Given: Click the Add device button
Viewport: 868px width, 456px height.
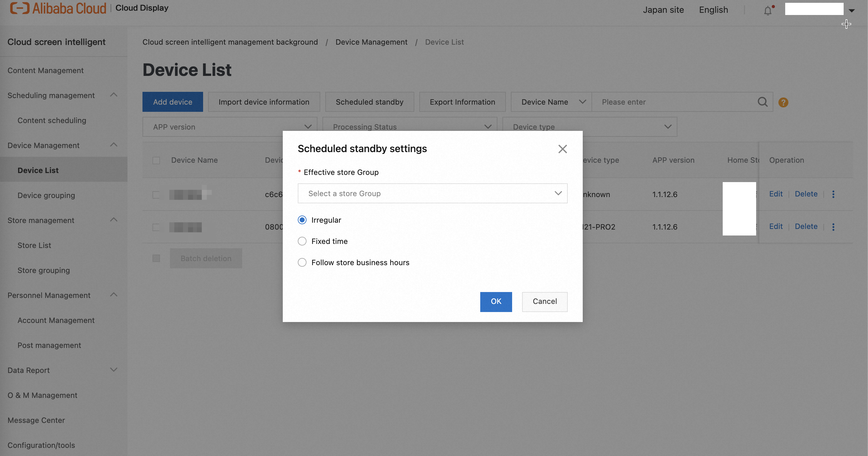Looking at the screenshot, I should [x=172, y=102].
